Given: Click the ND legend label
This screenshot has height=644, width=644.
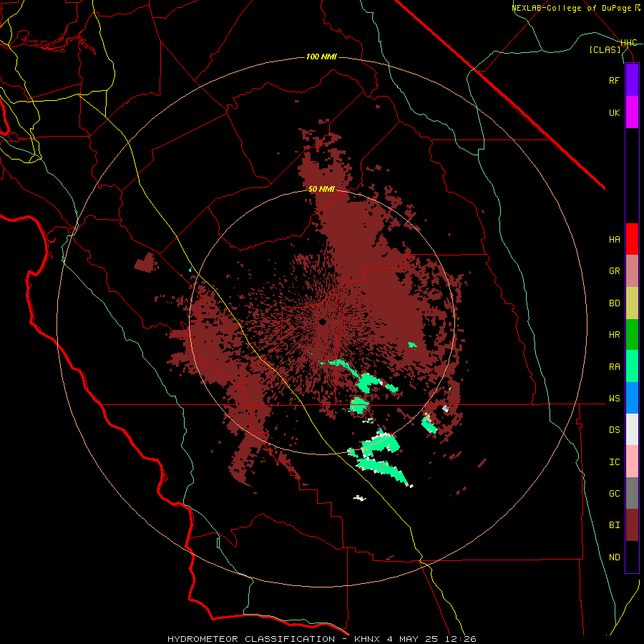Looking at the screenshot, I should [x=614, y=557].
